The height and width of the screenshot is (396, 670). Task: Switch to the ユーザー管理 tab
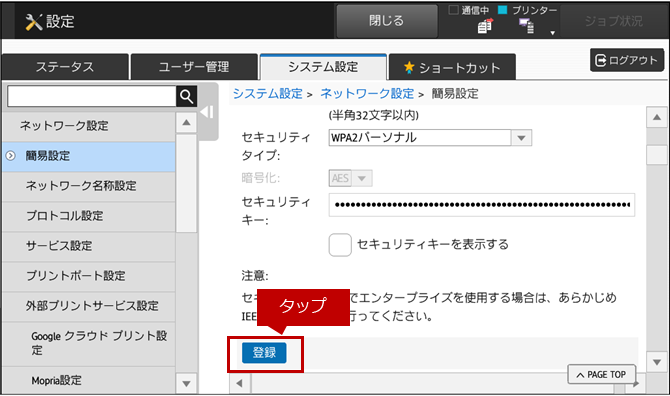[x=194, y=67]
